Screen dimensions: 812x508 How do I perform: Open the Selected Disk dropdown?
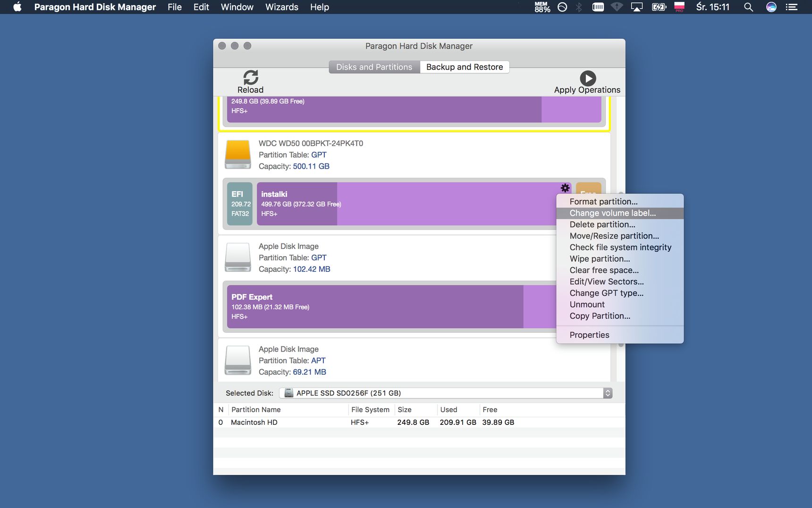446,393
